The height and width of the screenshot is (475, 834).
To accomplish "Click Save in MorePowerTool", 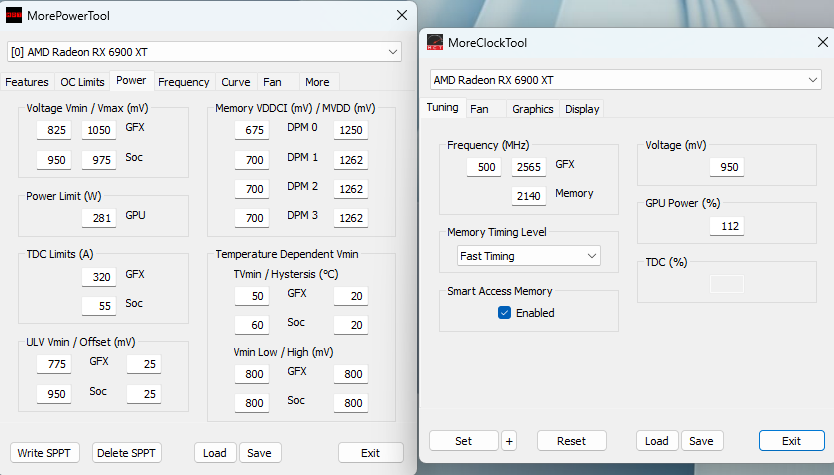I will click(260, 453).
